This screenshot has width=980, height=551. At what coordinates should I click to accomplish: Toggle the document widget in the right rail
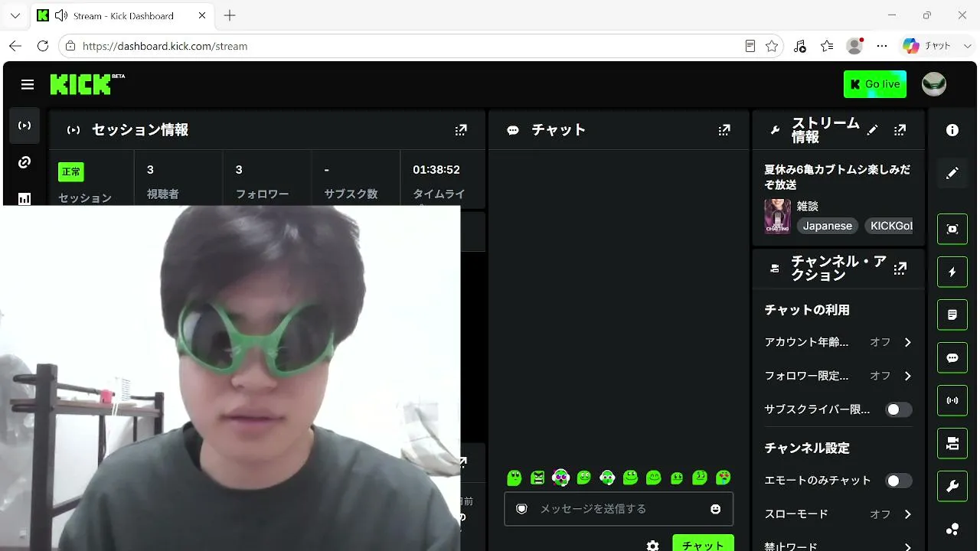pos(952,315)
